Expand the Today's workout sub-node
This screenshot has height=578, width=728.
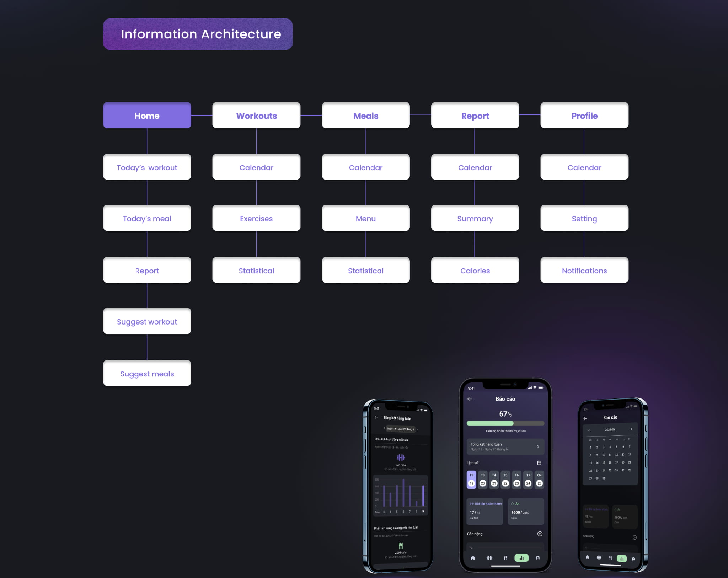[x=147, y=167]
